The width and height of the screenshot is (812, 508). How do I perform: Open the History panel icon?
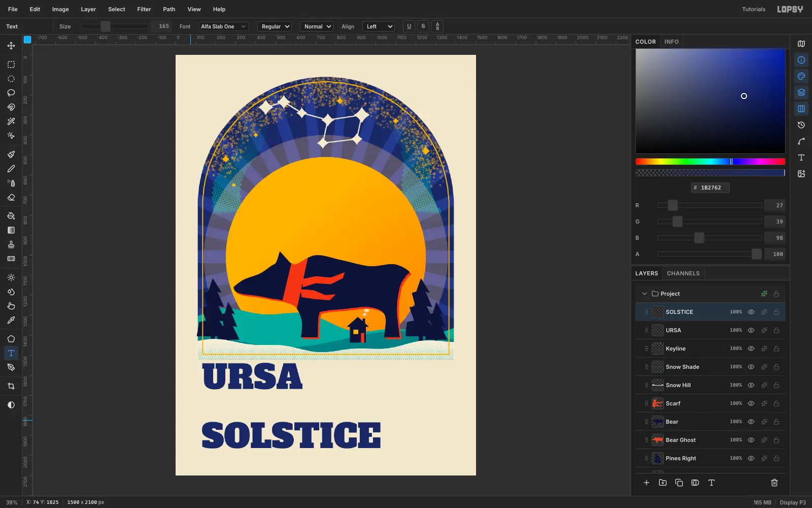coord(801,125)
